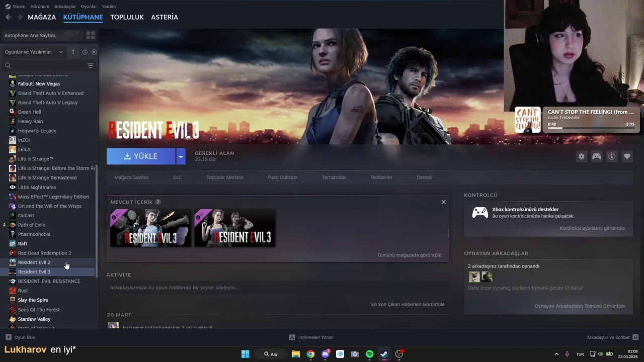
Task: Select Phasmophobia in library list
Action: tap(34, 234)
